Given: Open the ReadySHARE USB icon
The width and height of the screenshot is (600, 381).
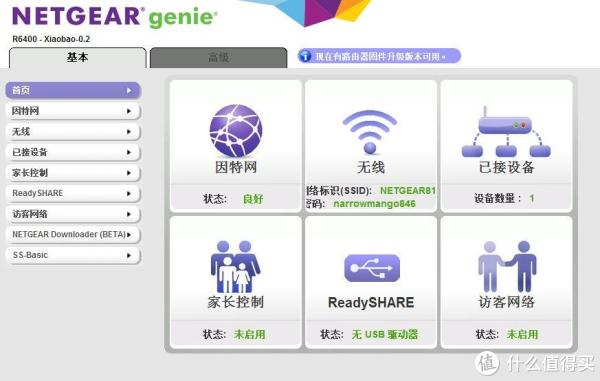Looking at the screenshot, I should pyautogui.click(x=372, y=268).
